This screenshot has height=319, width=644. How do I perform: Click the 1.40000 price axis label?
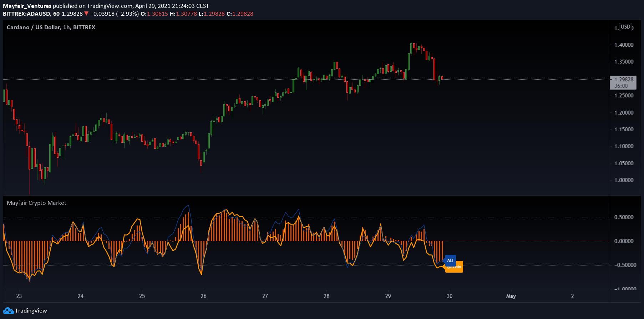click(624, 45)
